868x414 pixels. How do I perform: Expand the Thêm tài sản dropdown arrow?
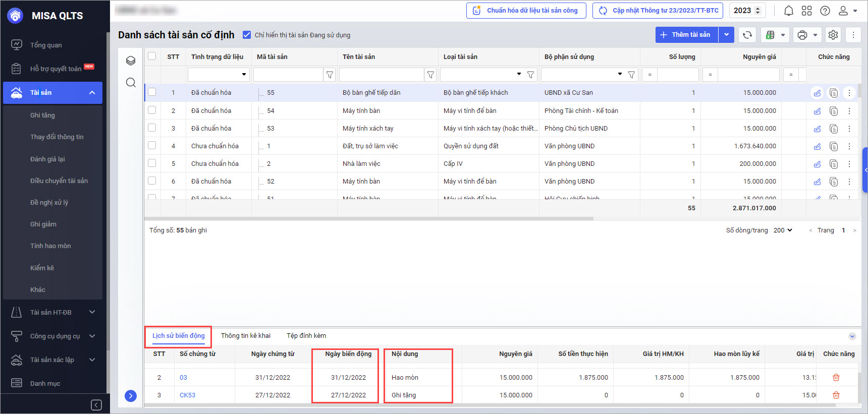[x=726, y=35]
